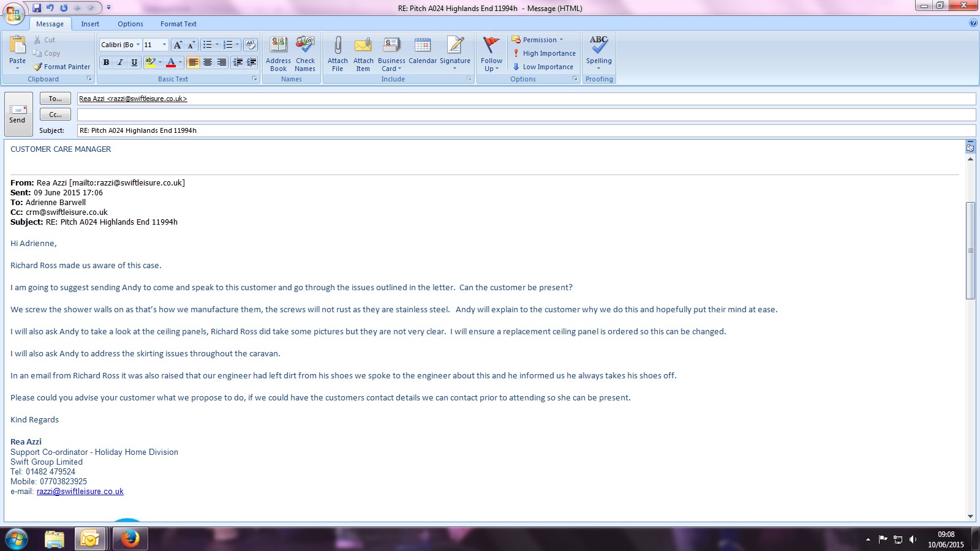The width and height of the screenshot is (980, 551).
Task: Toggle underline formatting
Action: (134, 62)
